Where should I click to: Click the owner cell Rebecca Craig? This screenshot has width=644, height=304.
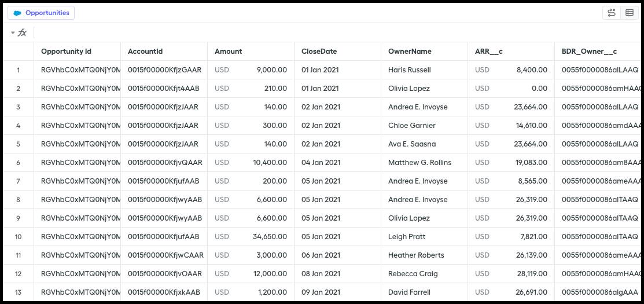point(425,273)
